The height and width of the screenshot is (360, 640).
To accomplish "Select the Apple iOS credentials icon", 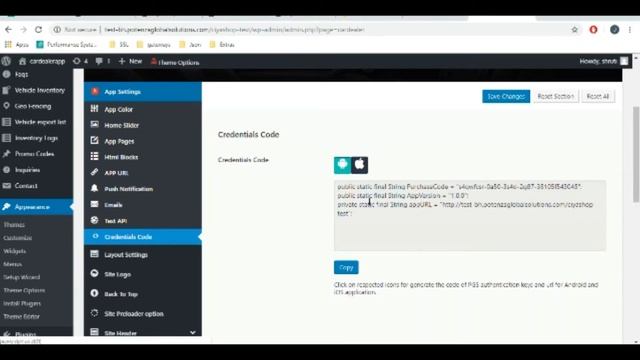I will 360,165.
